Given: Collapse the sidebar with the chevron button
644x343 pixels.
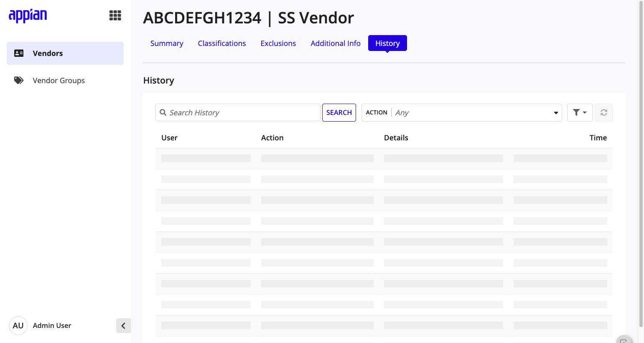Looking at the screenshot, I should pyautogui.click(x=123, y=325).
